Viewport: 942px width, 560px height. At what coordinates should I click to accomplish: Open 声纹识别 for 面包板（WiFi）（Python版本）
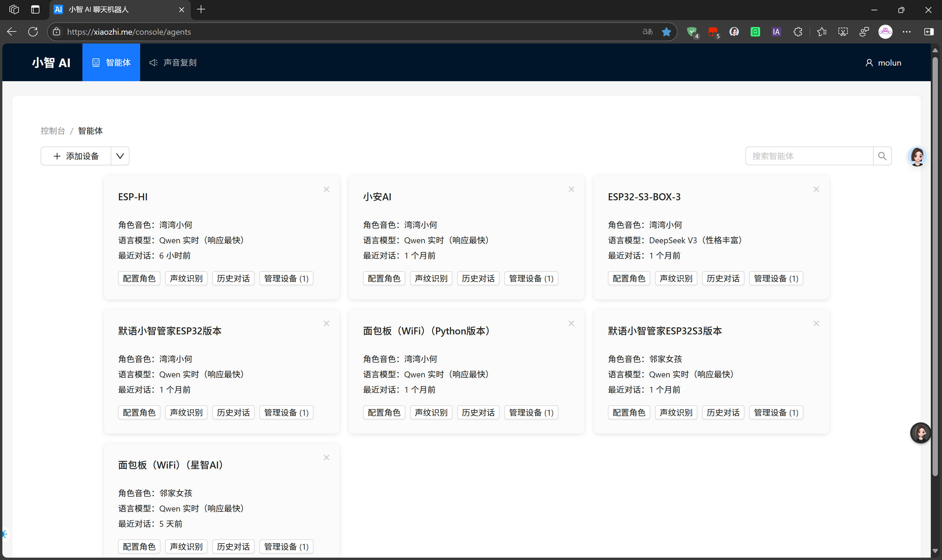pyautogui.click(x=431, y=412)
